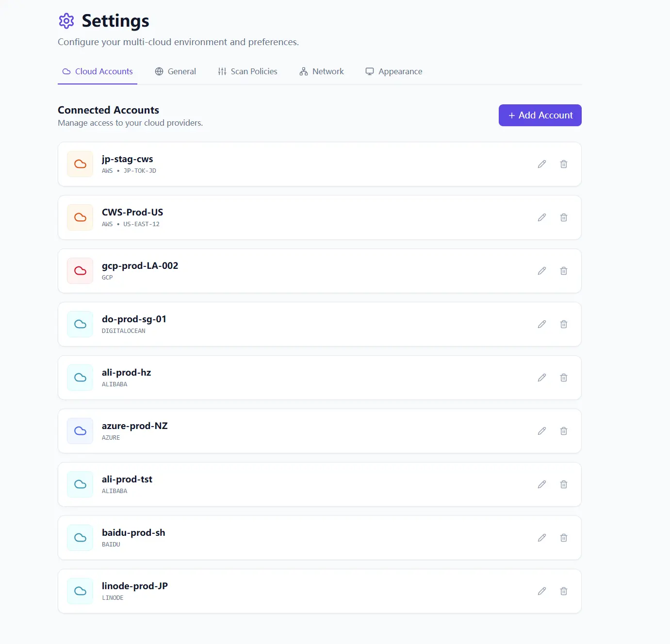The image size is (670, 644).
Task: Open the Scan Policies tab
Action: click(247, 71)
